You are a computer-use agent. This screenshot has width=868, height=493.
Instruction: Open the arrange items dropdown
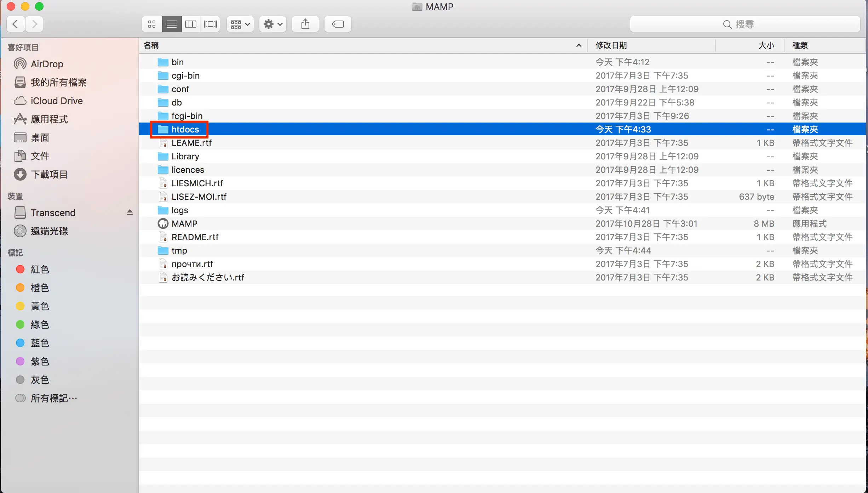[x=240, y=24]
